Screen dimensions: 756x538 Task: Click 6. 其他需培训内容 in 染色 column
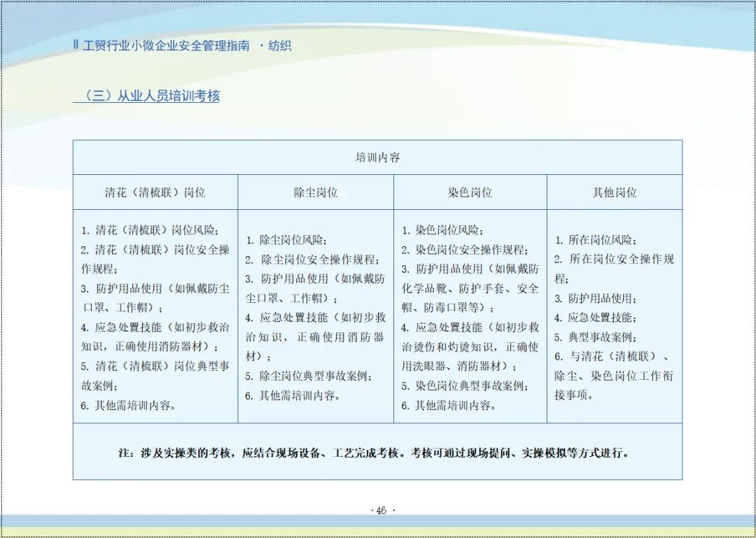point(449,406)
